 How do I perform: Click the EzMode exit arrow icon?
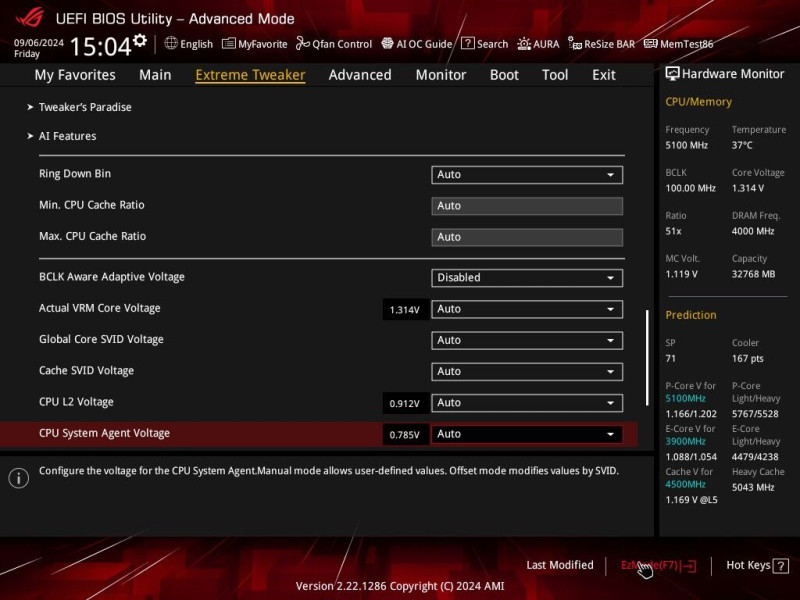coord(689,565)
